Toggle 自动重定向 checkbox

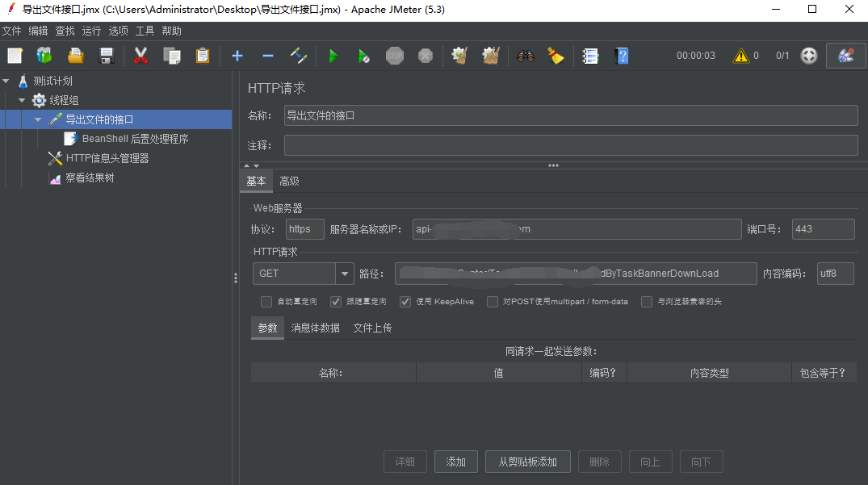pos(266,301)
